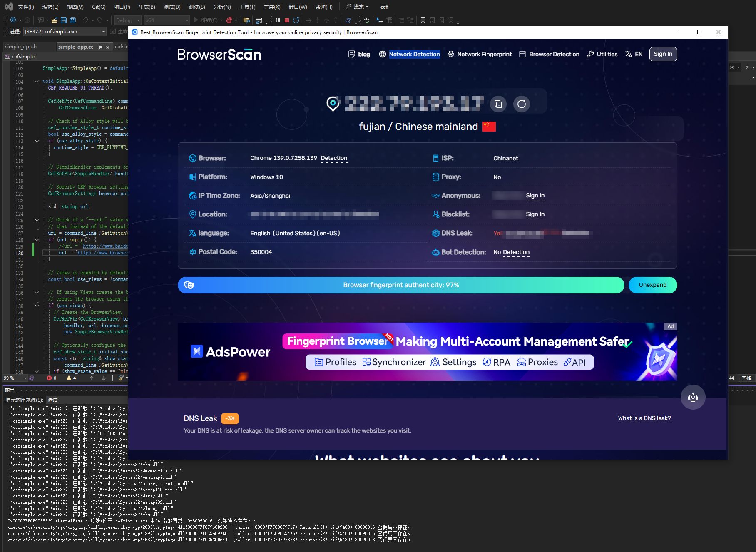Close the simple_app.cc editor tab
The image size is (756, 552).
click(108, 47)
